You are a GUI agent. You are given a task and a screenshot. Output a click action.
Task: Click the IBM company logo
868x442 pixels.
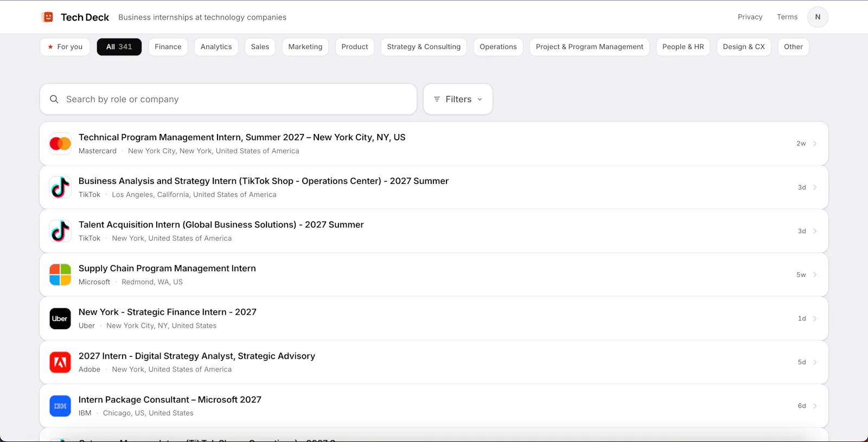[60, 406]
